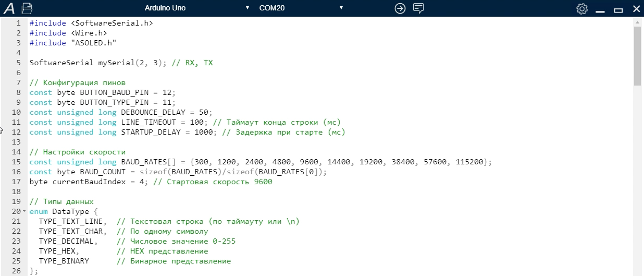
Task: Click line number 17 in gutter
Action: click(x=16, y=182)
